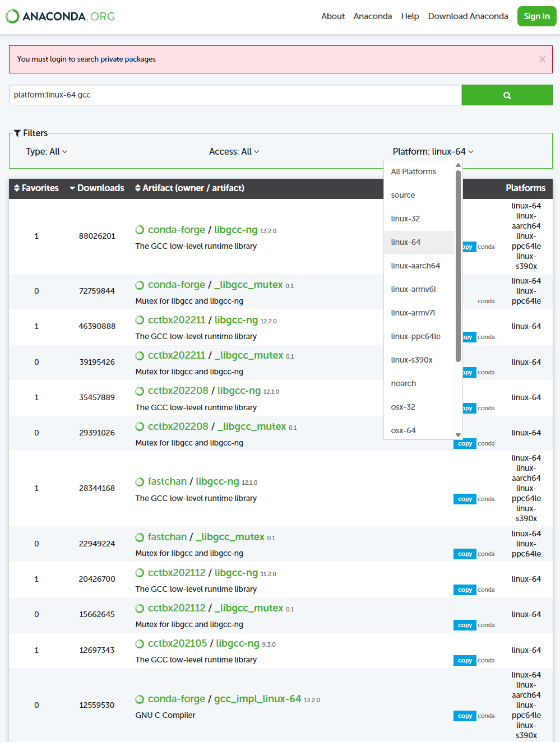Click the package icon beside fastchan / _libgcc_mutex
The image size is (560, 742).
tap(140, 537)
